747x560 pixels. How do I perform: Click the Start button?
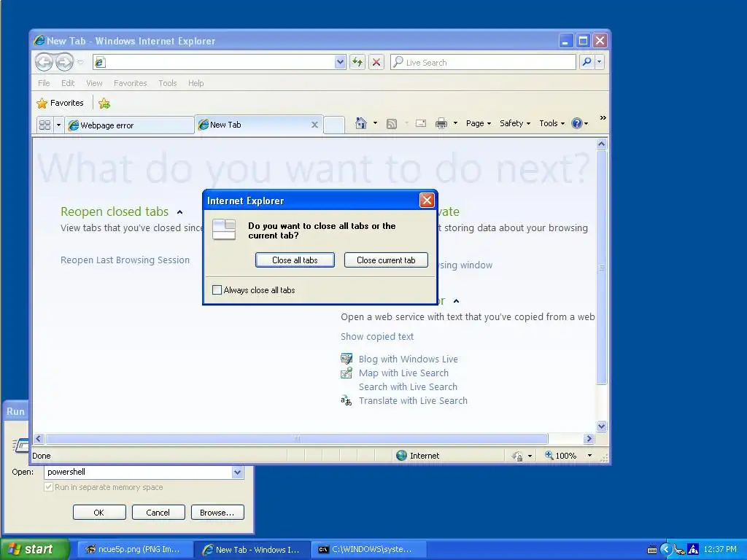tap(35, 549)
